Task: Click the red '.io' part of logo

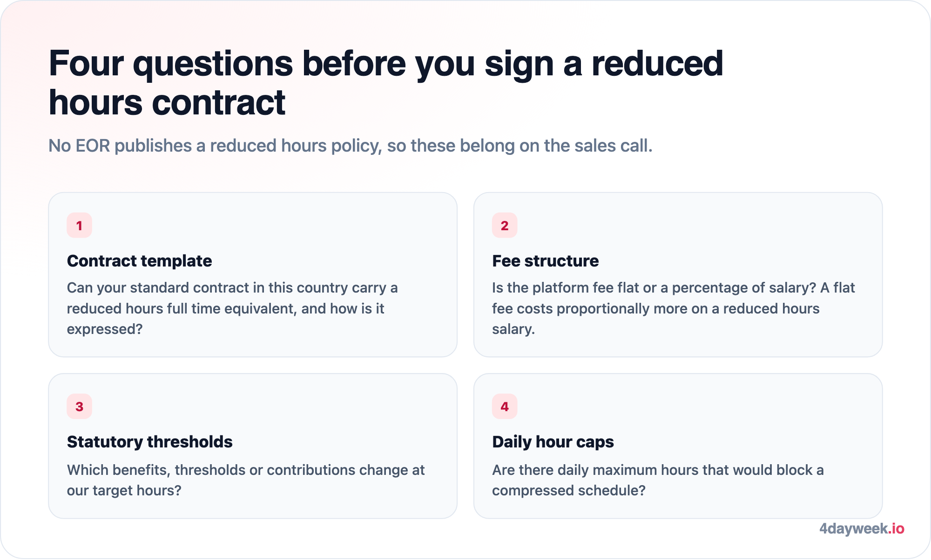Action: coord(896,529)
